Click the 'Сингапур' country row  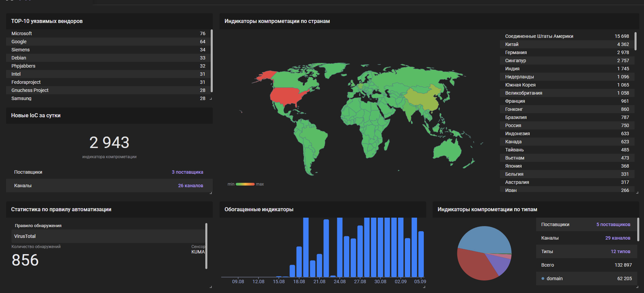tap(567, 60)
